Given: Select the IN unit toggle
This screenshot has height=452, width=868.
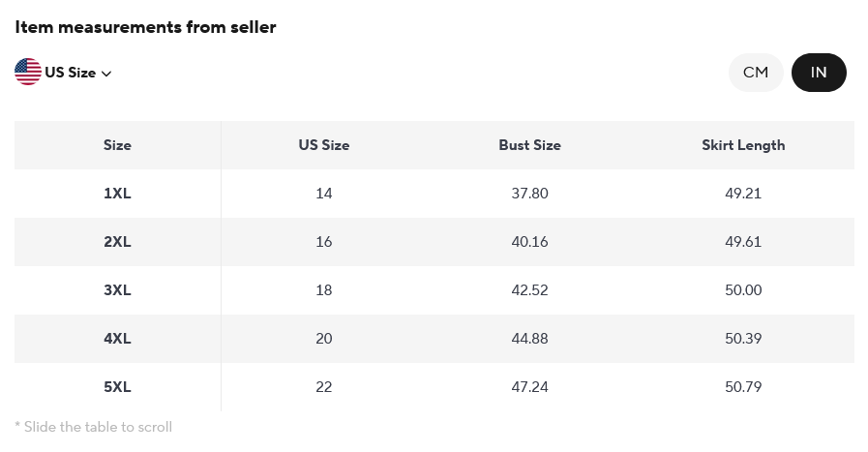Looking at the screenshot, I should coord(819,73).
